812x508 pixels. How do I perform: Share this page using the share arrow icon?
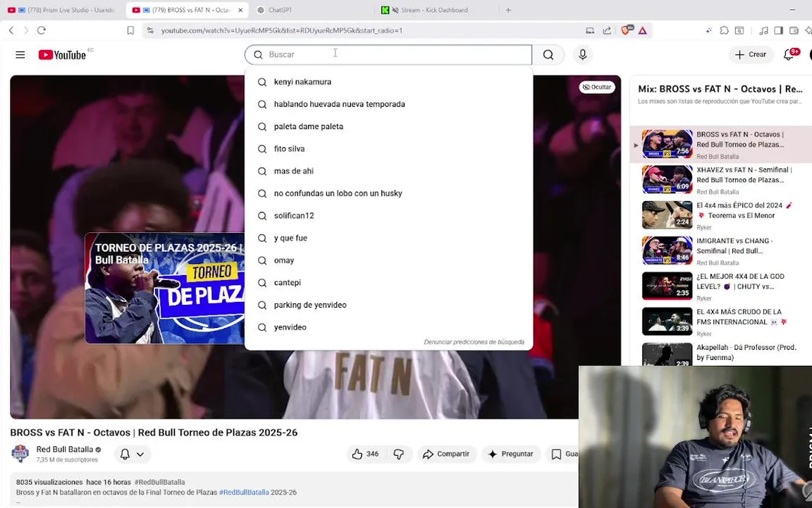click(607, 30)
